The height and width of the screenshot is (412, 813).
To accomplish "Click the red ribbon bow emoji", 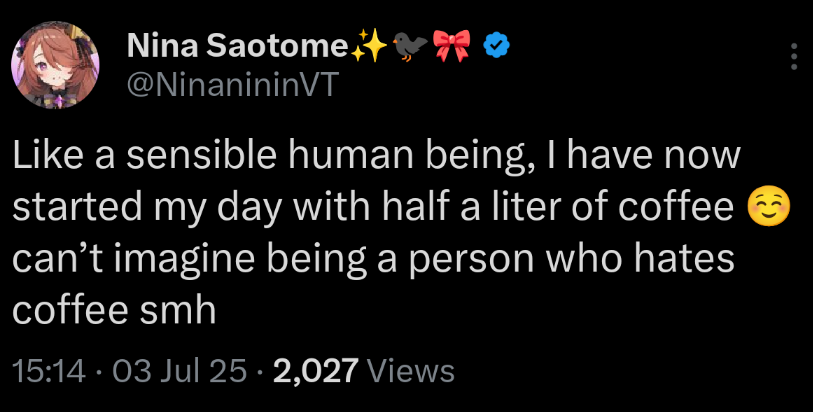I will [452, 45].
